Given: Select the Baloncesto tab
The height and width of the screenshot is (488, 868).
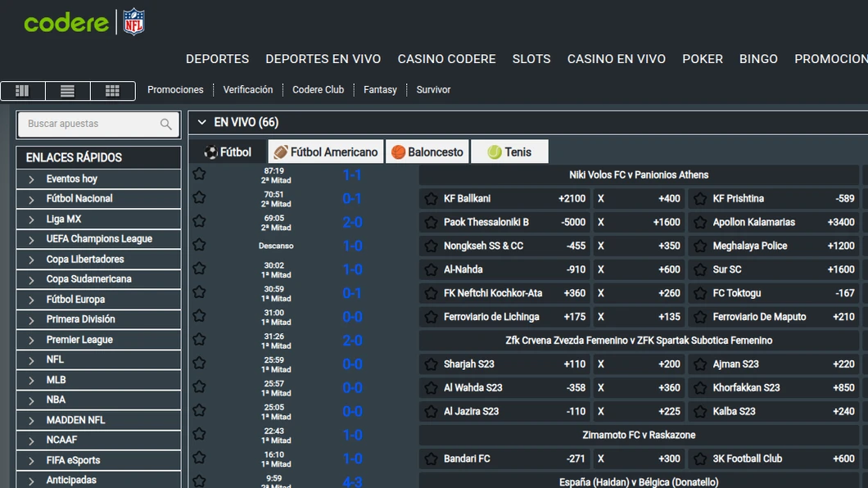Looking at the screenshot, I should coord(427,151).
